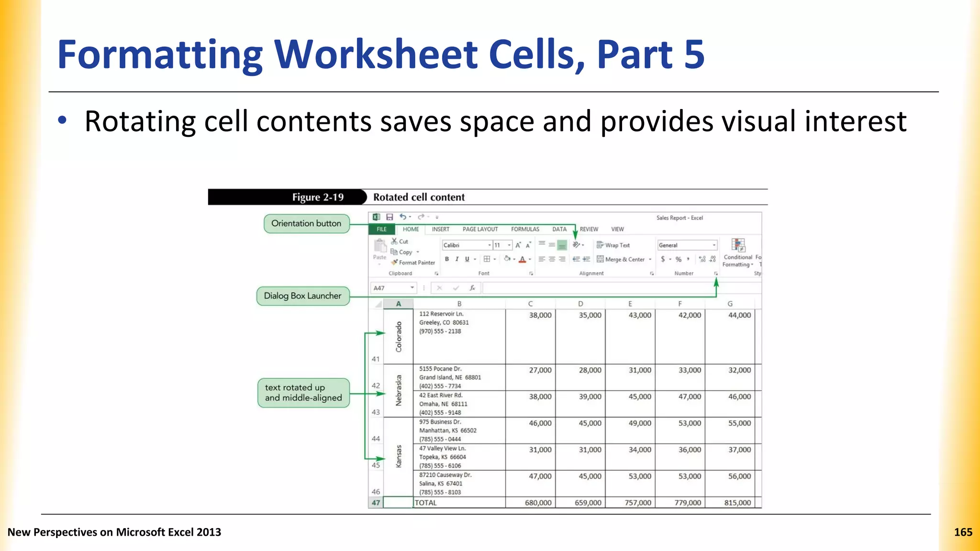Click the red Font Color A button
The image size is (980, 551).
pyautogui.click(x=523, y=259)
